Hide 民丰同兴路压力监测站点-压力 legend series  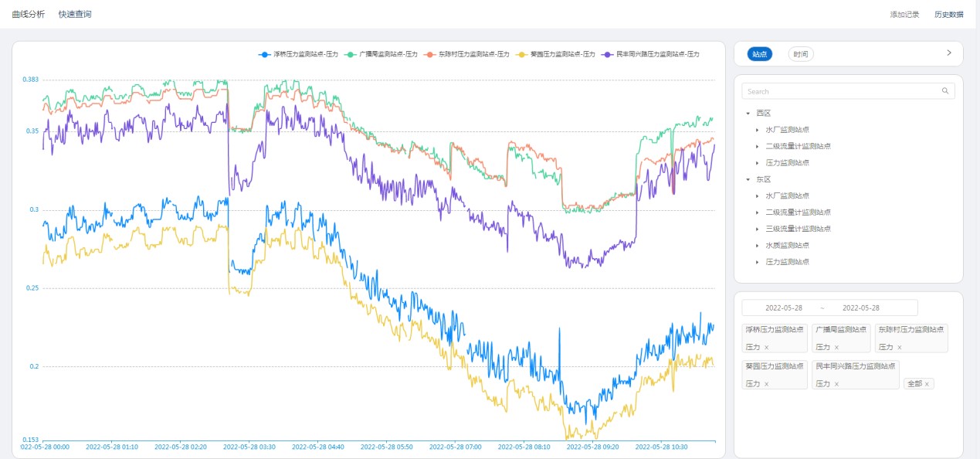656,54
